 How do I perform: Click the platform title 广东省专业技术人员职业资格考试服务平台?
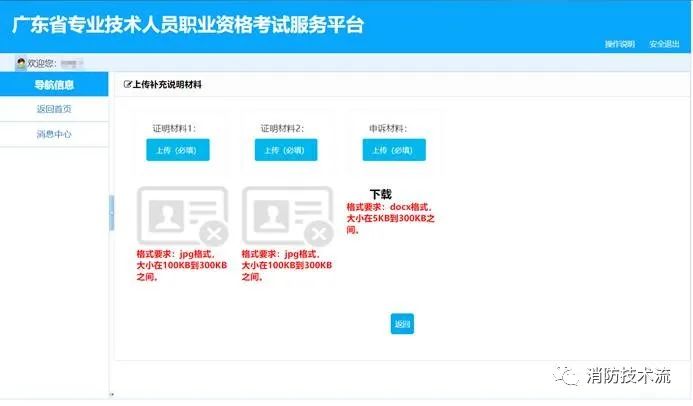tap(188, 25)
